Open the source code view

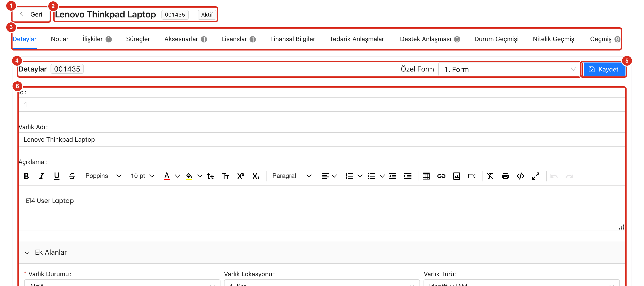(521, 176)
